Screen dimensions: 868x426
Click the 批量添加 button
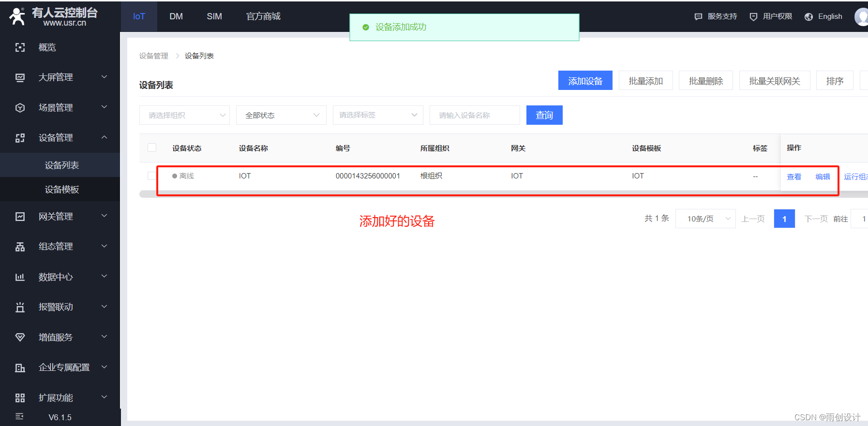click(645, 81)
